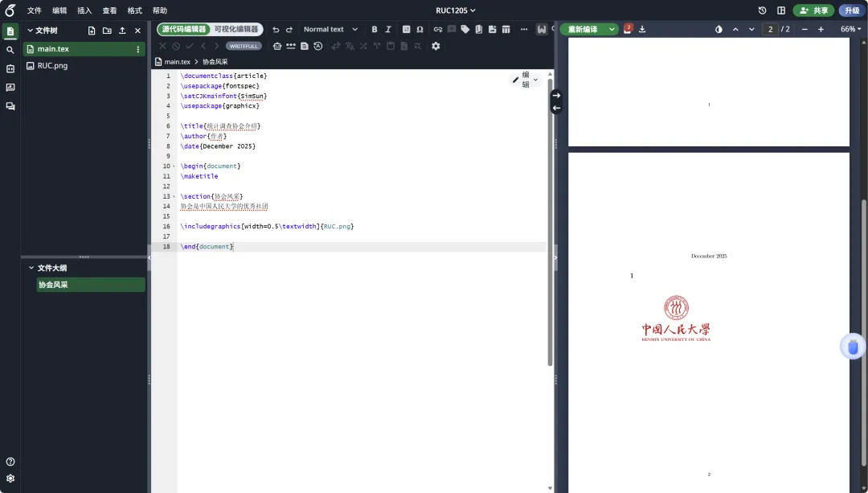868x493 pixels.
Task: Open the 格式 menu
Action: [134, 10]
